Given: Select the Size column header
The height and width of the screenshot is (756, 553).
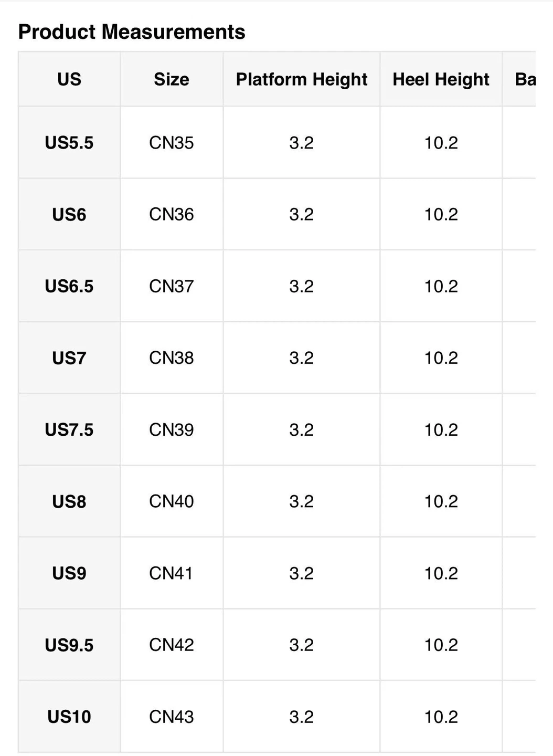Looking at the screenshot, I should point(172,79).
